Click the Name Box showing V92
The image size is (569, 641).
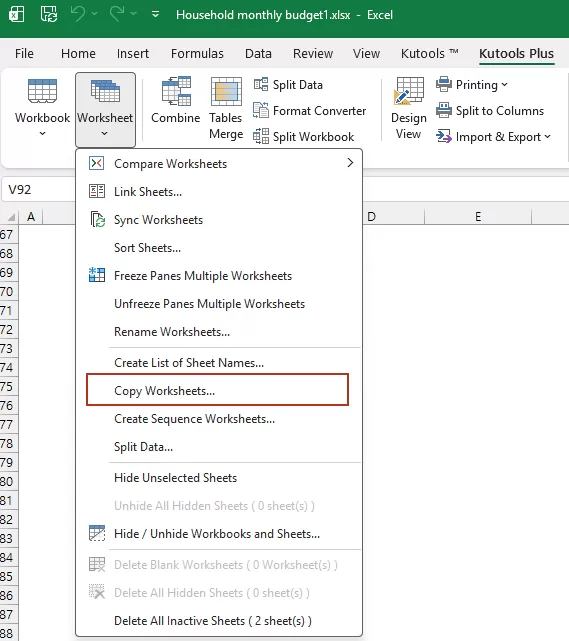click(39, 190)
